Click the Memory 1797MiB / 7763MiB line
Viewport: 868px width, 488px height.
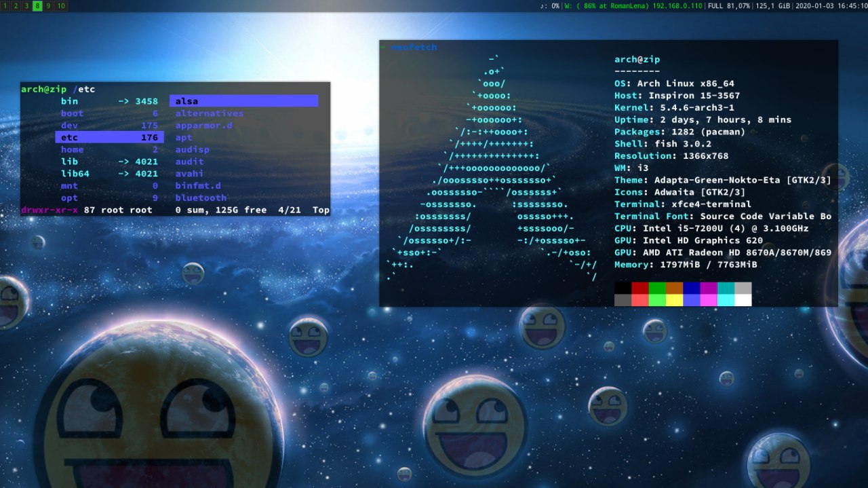(x=686, y=264)
